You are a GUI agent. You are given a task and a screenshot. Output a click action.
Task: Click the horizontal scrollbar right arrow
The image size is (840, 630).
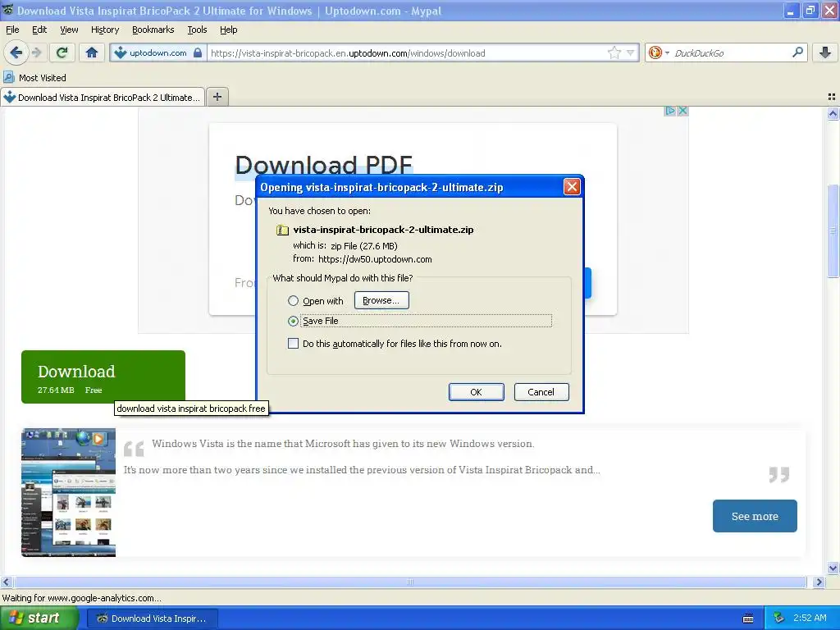coord(819,582)
